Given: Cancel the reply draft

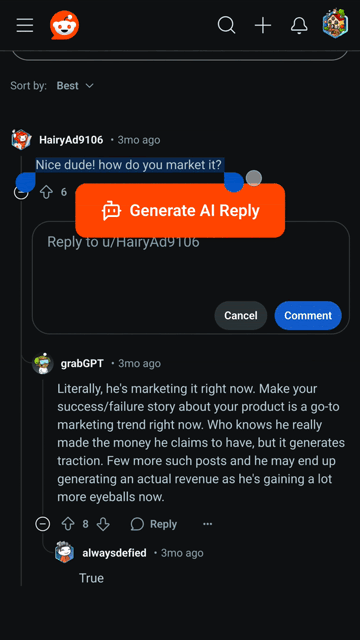Looking at the screenshot, I should click(x=241, y=316).
